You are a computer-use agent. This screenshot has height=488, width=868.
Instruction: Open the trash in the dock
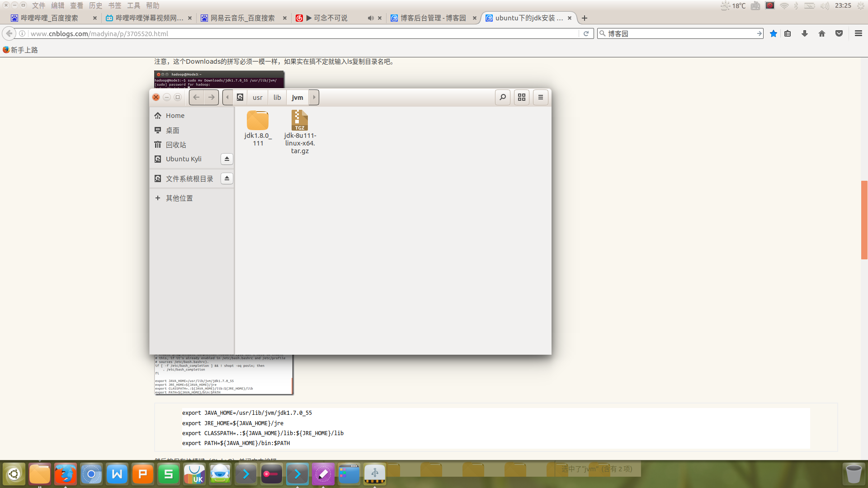point(854,474)
